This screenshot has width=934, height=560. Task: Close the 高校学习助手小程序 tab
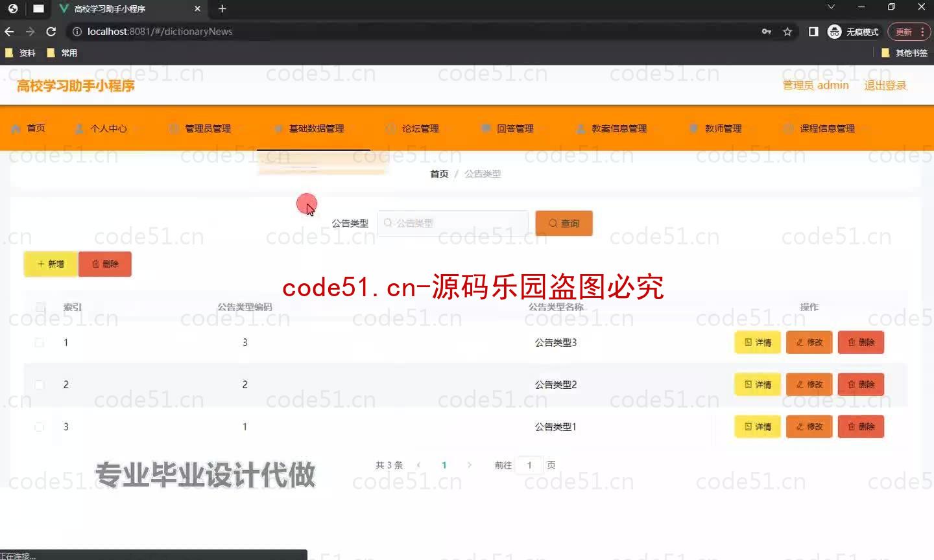pos(198,8)
